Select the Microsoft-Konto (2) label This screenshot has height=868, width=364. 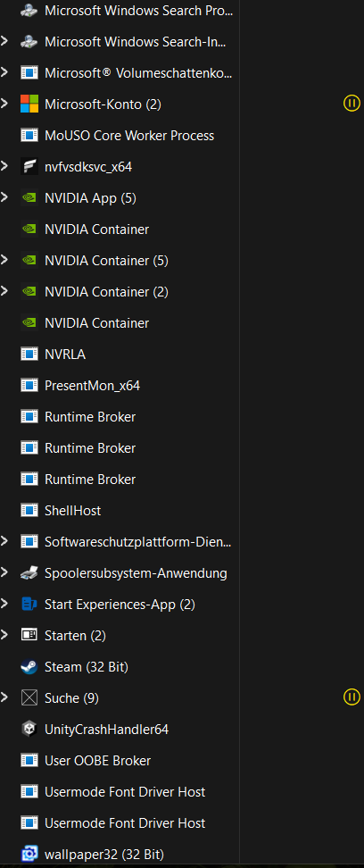[x=103, y=104]
